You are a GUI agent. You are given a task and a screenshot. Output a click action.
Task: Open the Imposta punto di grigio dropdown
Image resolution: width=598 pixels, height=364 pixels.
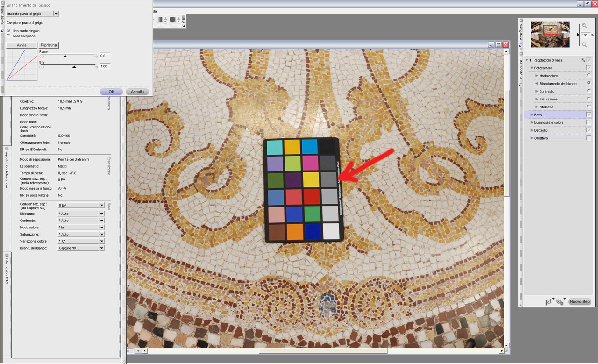pos(33,14)
